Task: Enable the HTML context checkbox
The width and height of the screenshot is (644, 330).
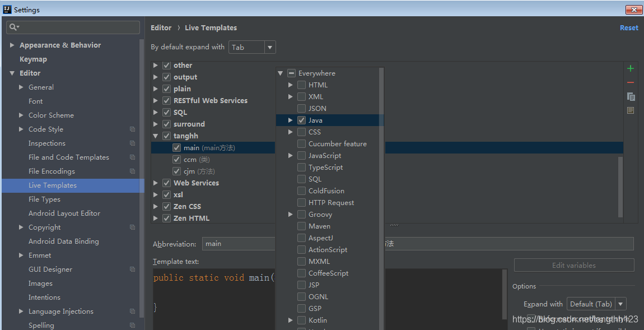Action: pyautogui.click(x=302, y=85)
